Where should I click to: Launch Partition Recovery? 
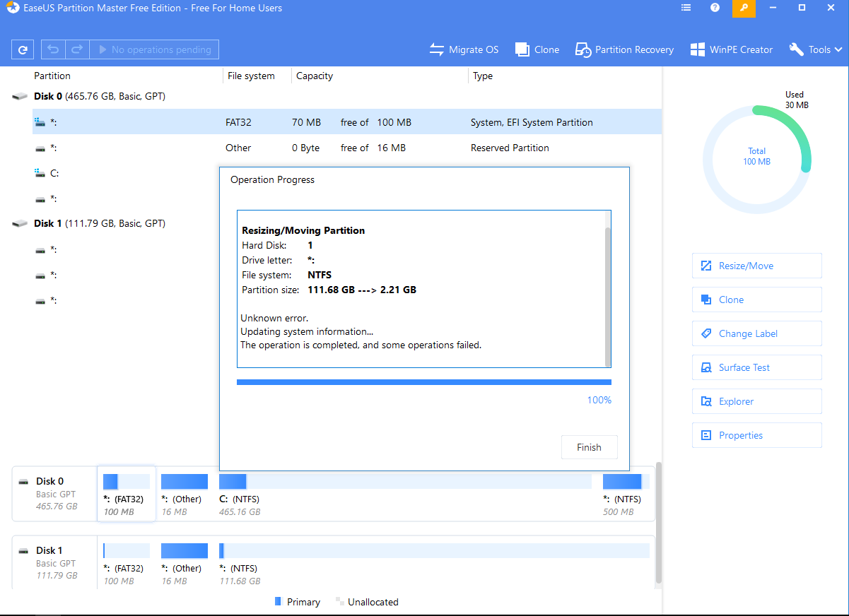click(x=624, y=49)
